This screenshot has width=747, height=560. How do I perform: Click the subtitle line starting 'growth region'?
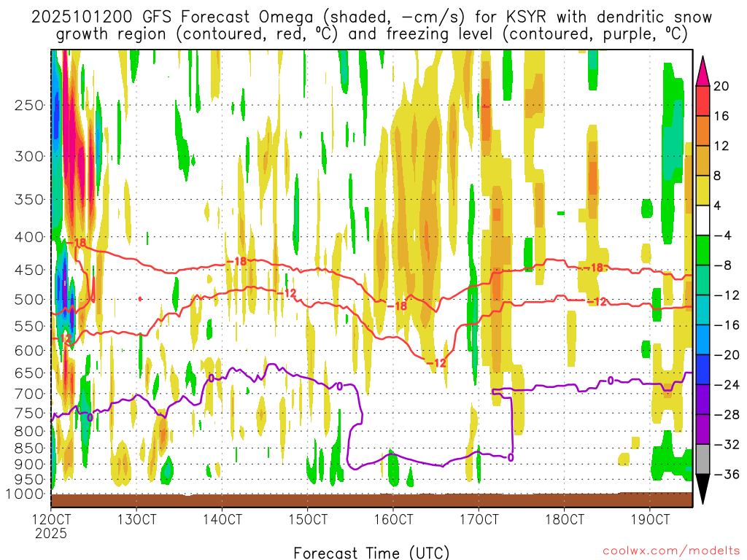[x=371, y=34]
